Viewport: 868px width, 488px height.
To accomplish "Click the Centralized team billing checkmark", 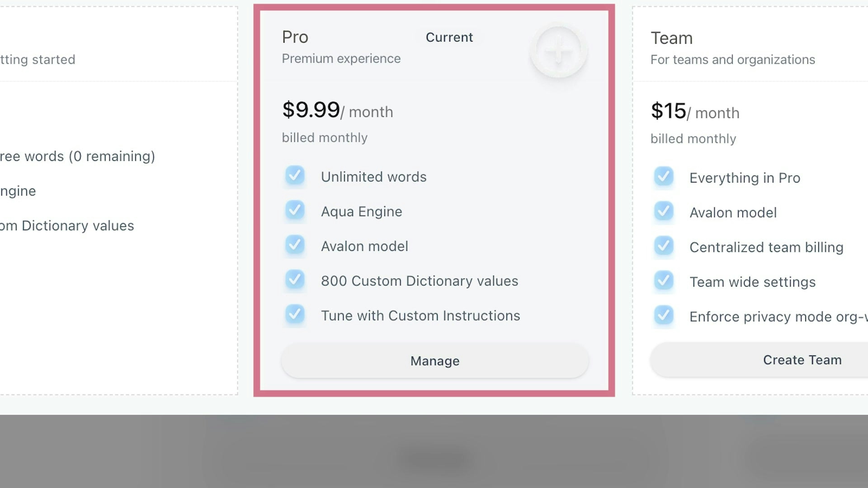I will (x=663, y=246).
